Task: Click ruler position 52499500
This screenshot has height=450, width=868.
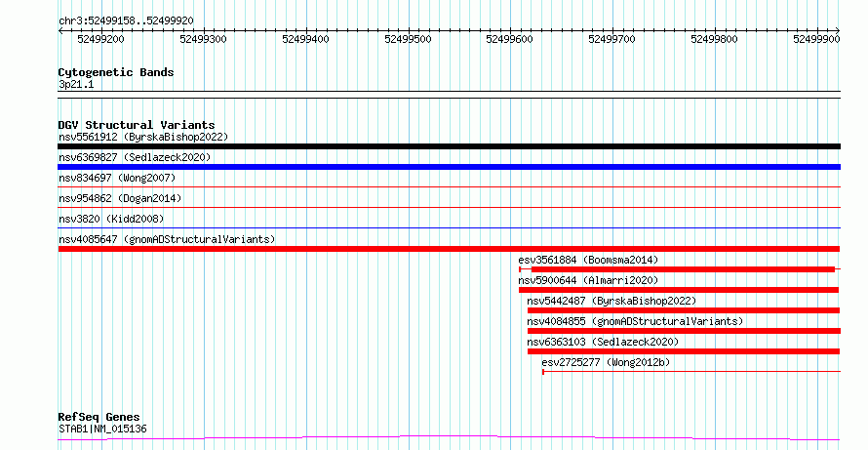Action: coord(408,39)
